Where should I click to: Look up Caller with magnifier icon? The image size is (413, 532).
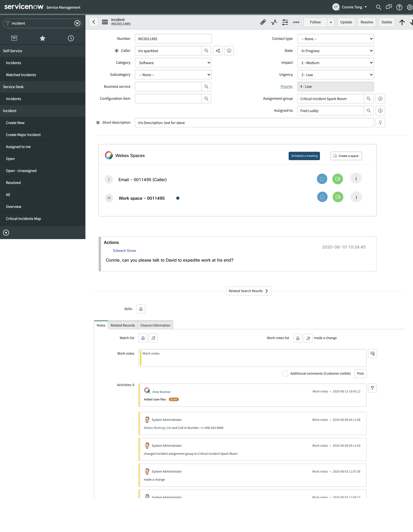click(x=206, y=51)
